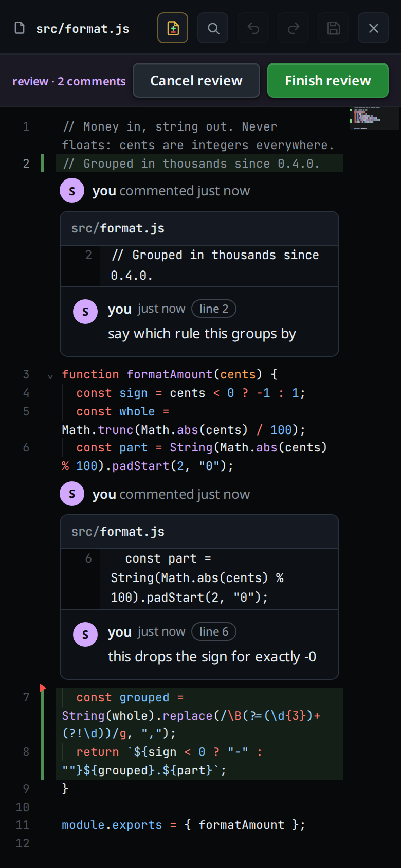Open the search in file tool

pos(213,28)
